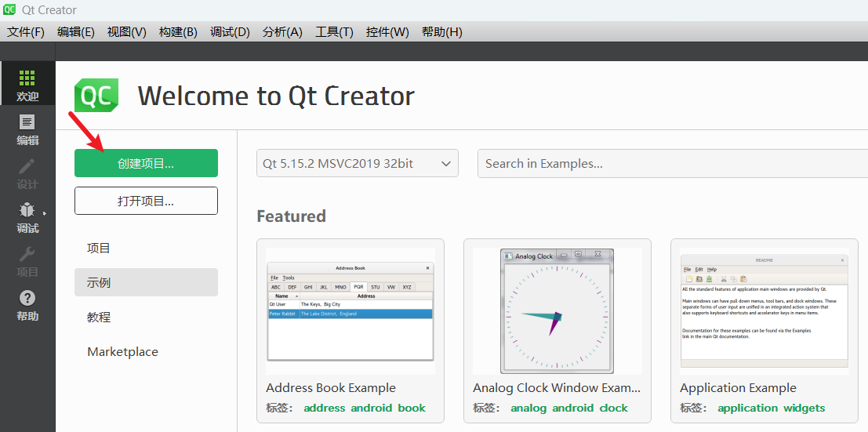Click the Address Book Example title

[x=331, y=387]
